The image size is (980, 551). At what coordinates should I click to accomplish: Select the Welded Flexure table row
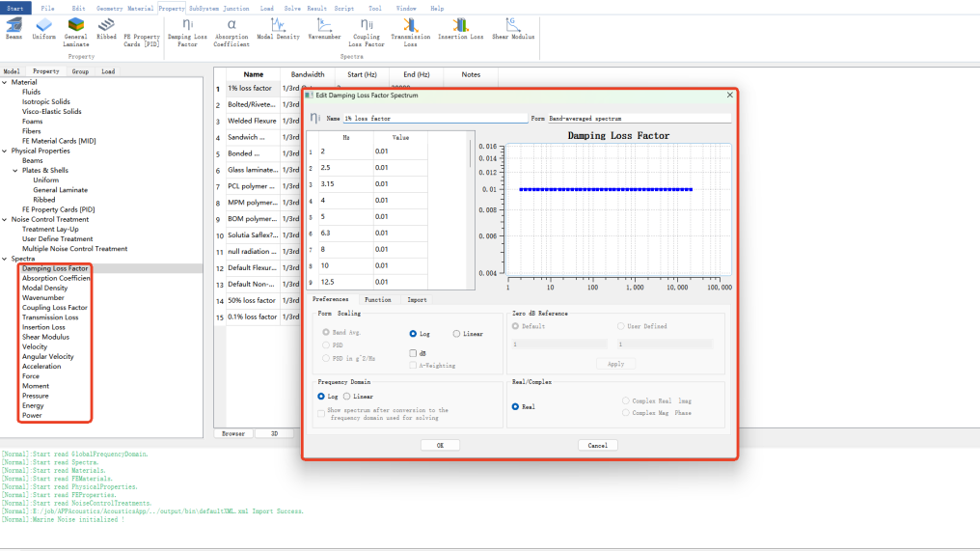pos(252,121)
